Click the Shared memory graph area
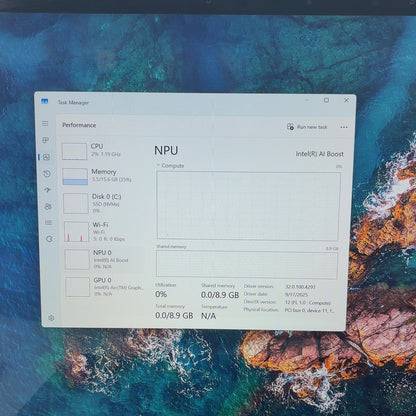The height and width of the screenshot is (416, 416). click(x=247, y=265)
